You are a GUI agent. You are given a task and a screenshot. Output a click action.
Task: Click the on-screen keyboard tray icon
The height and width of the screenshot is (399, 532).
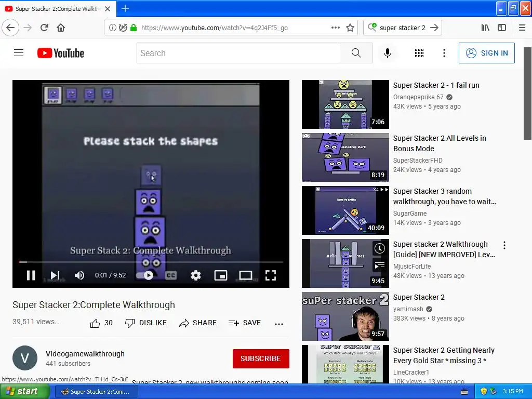point(464,392)
